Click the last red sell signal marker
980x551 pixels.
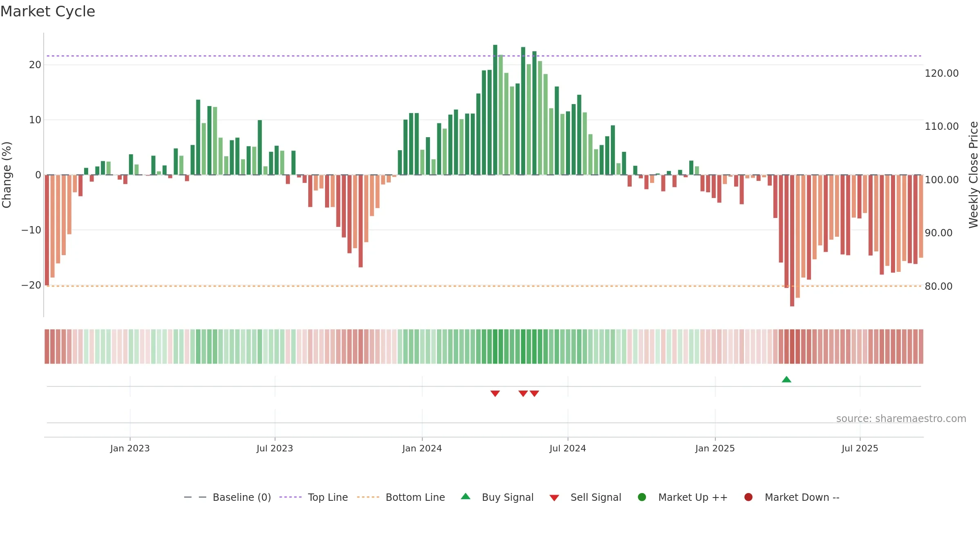coord(535,393)
